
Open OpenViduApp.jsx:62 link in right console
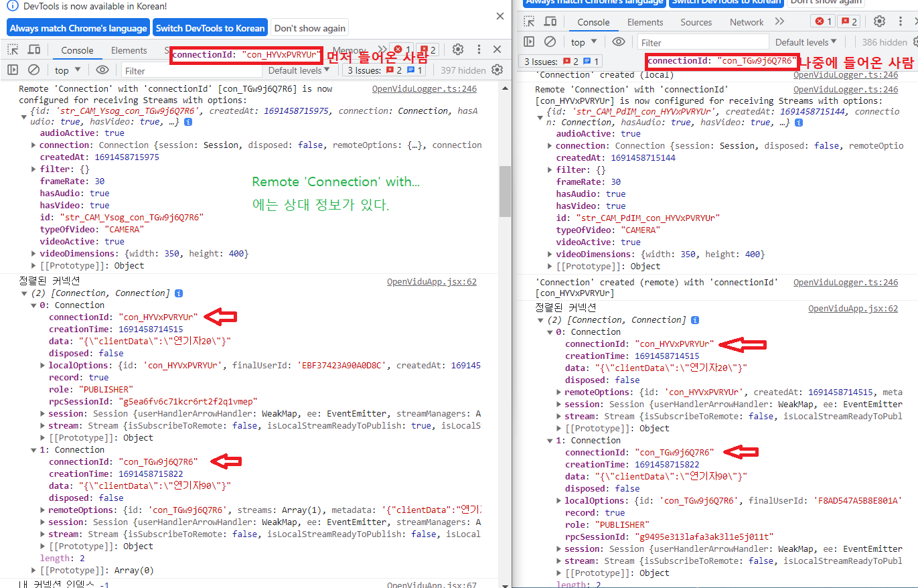click(x=853, y=309)
